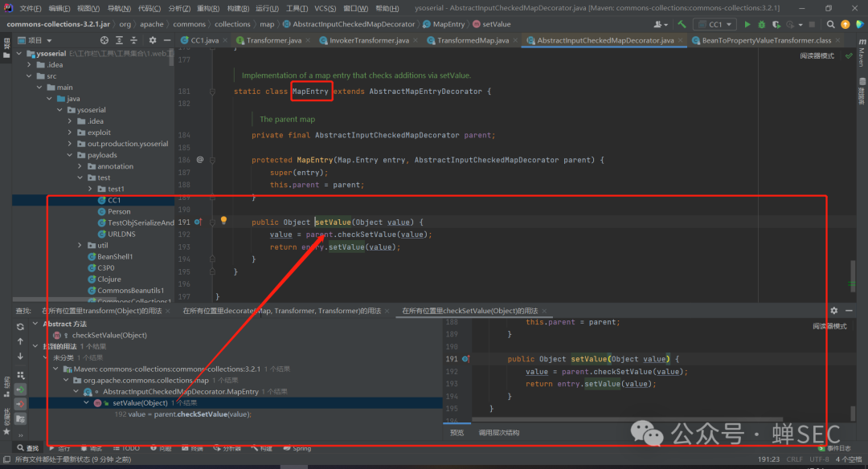868x469 pixels.
Task: Click setValue in the breadcrumb bar
Action: click(496, 24)
